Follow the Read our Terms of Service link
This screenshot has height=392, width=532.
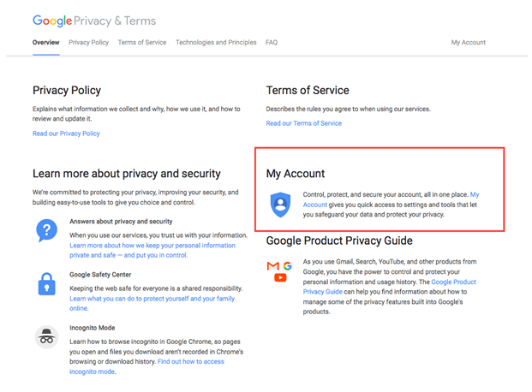(303, 123)
